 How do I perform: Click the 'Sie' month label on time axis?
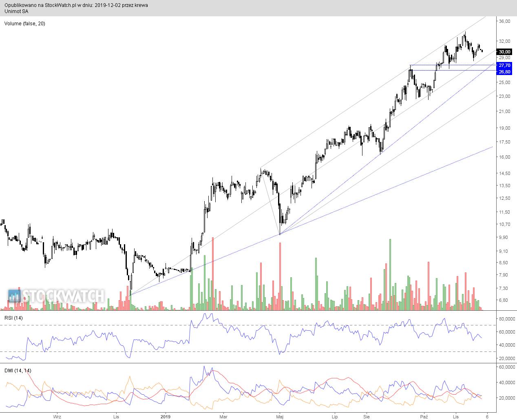(367, 417)
